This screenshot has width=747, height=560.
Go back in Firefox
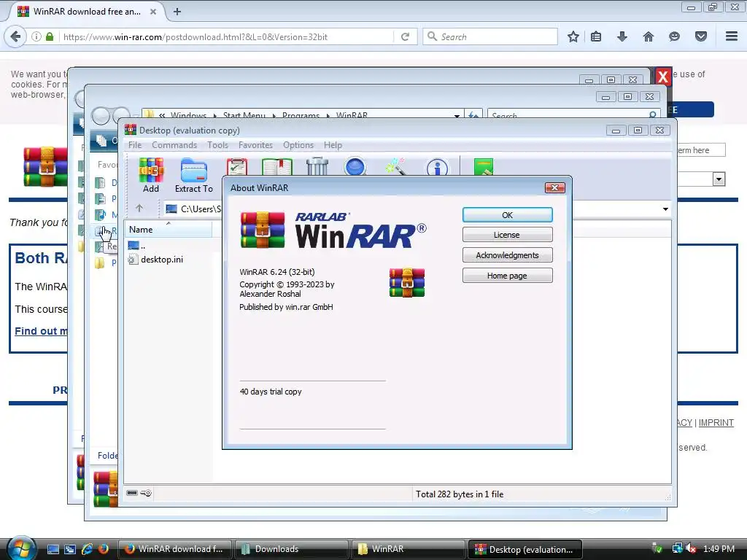click(15, 36)
